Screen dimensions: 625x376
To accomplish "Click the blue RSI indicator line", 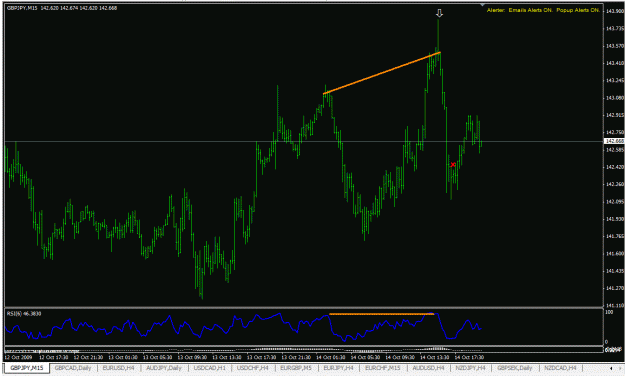I will point(243,328).
